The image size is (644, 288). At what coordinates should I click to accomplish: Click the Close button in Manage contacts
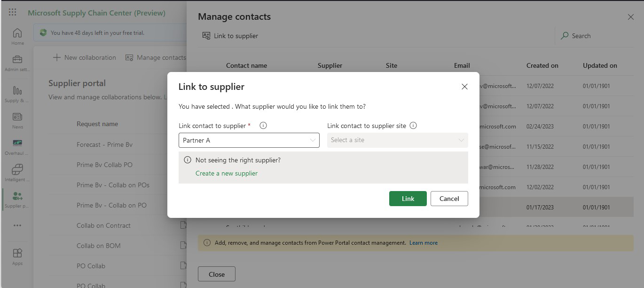[x=217, y=274]
